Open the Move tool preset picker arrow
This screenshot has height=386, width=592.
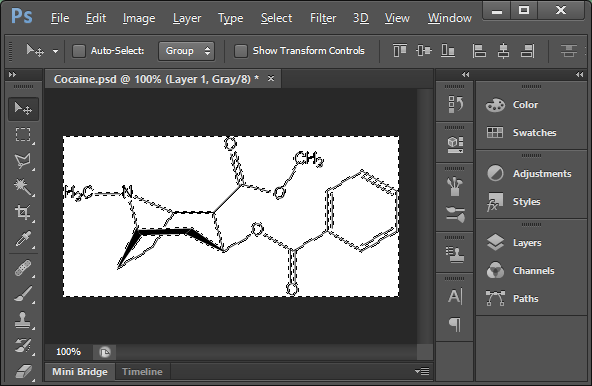tap(55, 51)
